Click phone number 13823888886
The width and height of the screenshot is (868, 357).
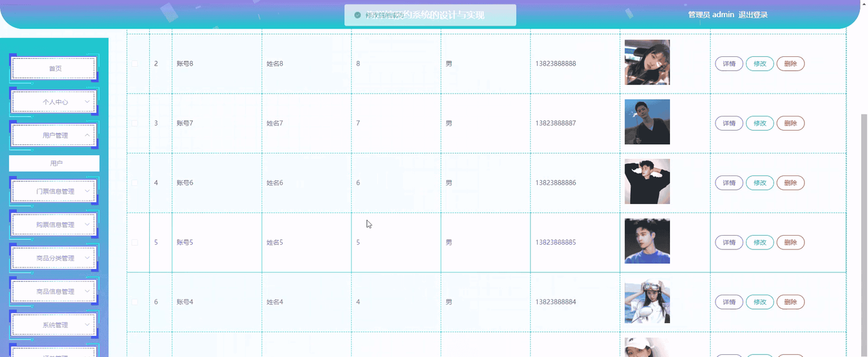pyautogui.click(x=555, y=183)
